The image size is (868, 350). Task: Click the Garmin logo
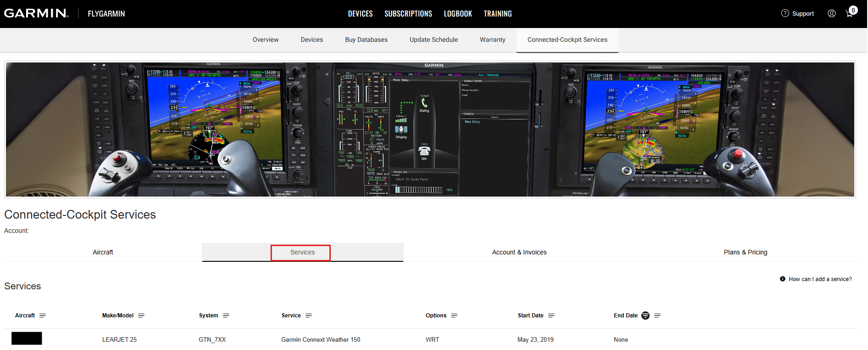(36, 13)
